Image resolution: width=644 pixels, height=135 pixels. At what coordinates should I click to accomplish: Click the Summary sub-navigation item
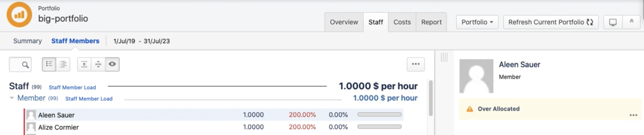(x=28, y=41)
